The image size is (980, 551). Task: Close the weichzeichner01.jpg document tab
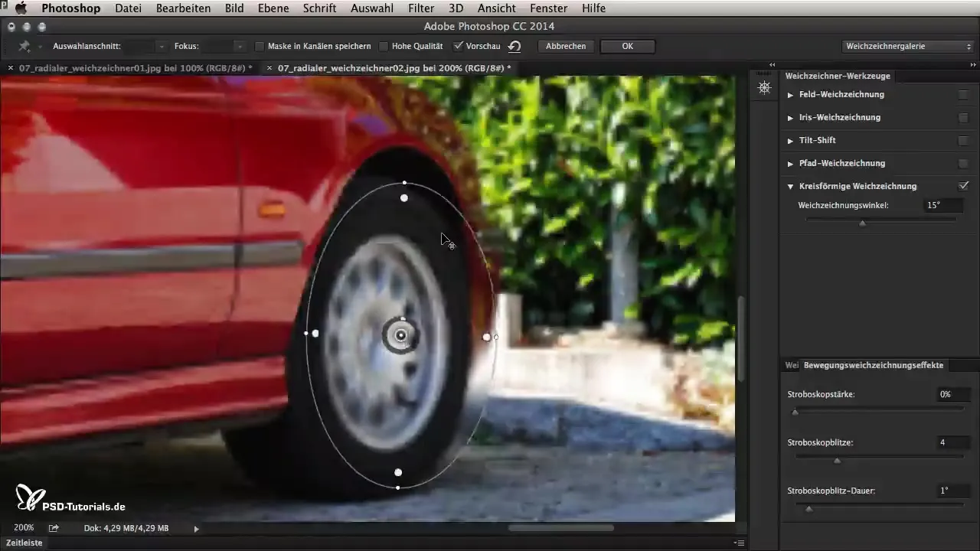[11, 68]
